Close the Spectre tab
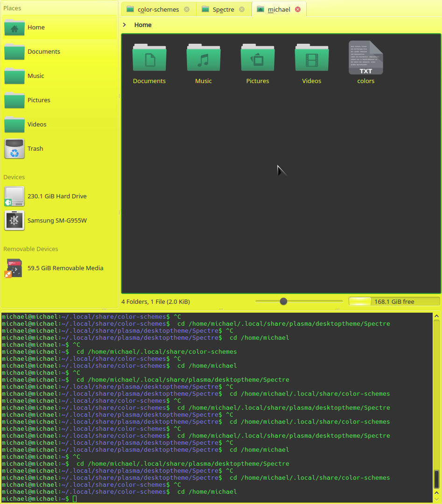The width and height of the screenshot is (442, 504). coord(242,9)
